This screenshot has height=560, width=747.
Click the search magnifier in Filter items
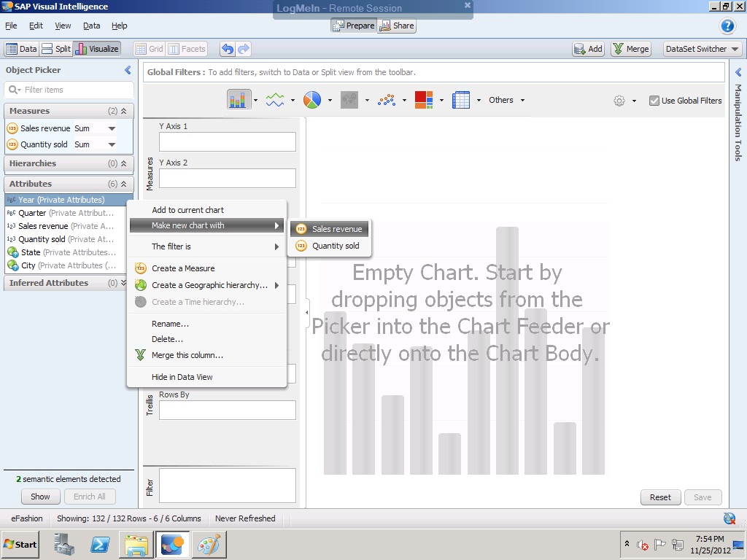tap(15, 90)
